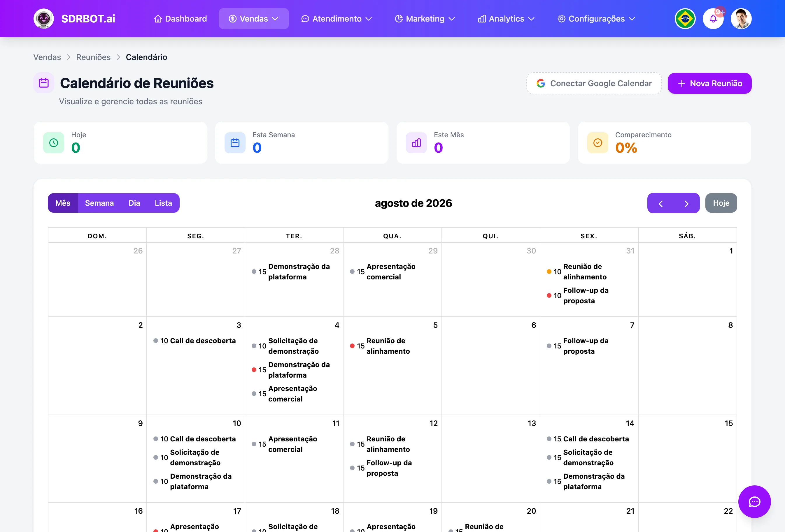
Task: Open Reunião de alinhamento event on day 12
Action: (x=392, y=444)
